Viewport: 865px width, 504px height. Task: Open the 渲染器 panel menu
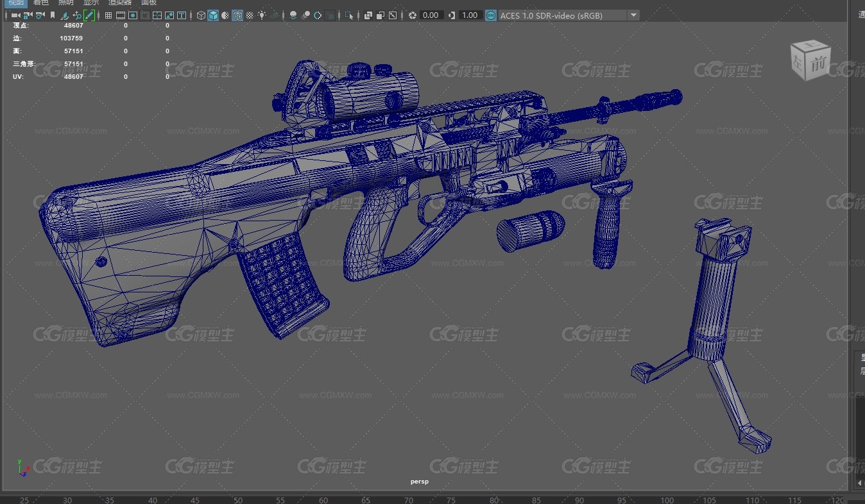[x=120, y=3]
